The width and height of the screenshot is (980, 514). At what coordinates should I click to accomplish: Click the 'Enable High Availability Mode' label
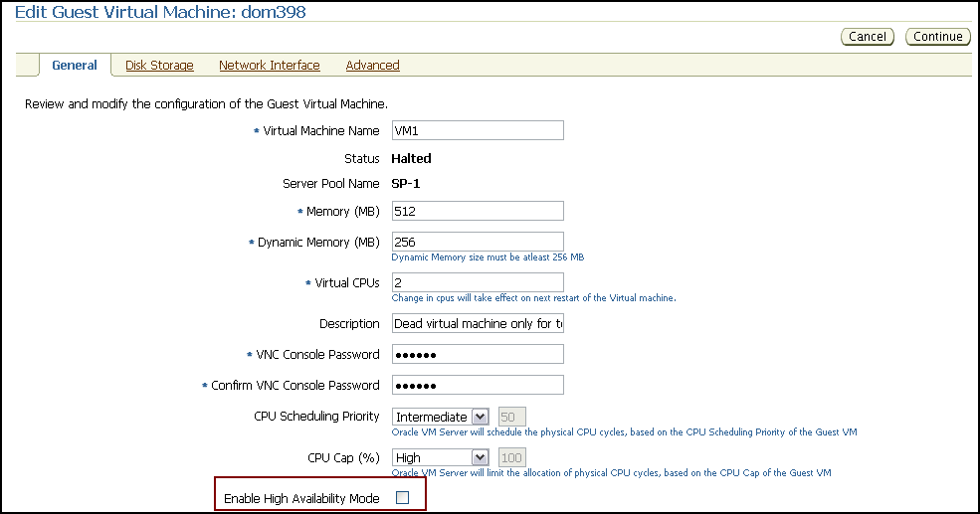point(301,498)
